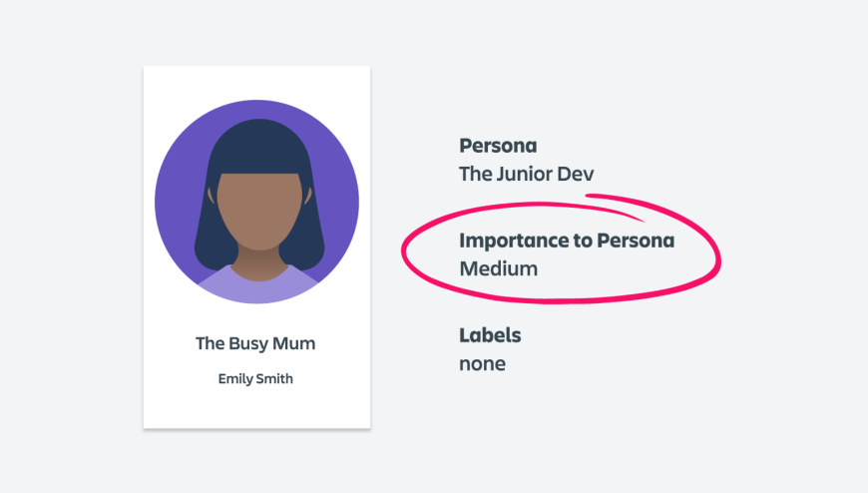The height and width of the screenshot is (493, 868).
Task: Click the avatar's lavender shirt
Action: pyautogui.click(x=256, y=287)
